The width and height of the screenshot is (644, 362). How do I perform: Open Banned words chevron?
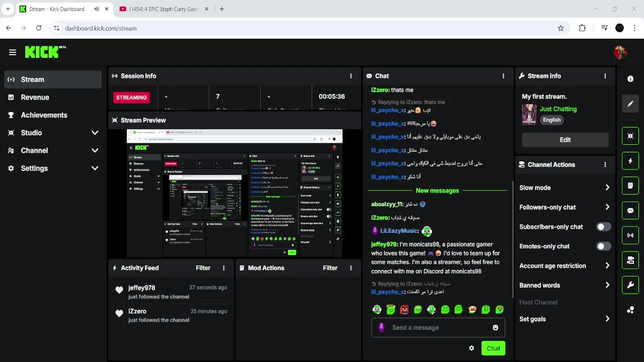point(607,285)
